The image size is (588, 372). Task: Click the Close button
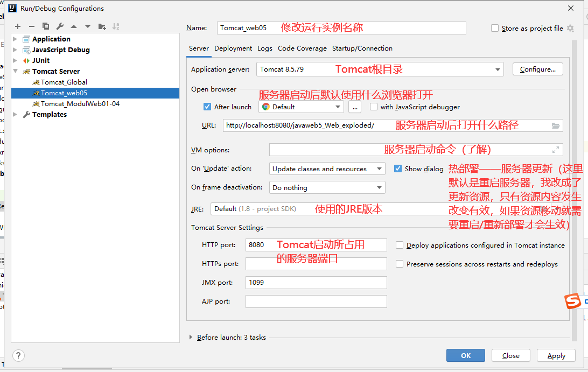pos(511,355)
